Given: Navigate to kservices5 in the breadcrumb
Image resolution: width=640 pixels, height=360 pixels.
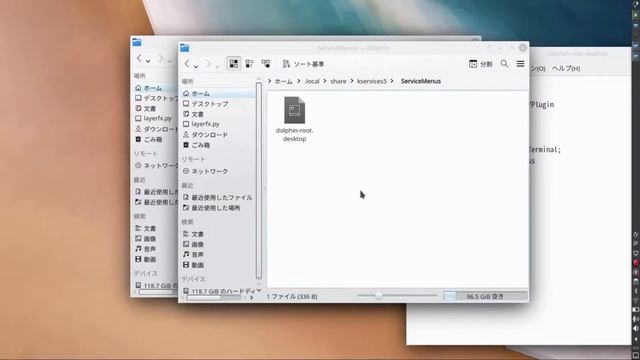Looking at the screenshot, I should click(x=371, y=81).
